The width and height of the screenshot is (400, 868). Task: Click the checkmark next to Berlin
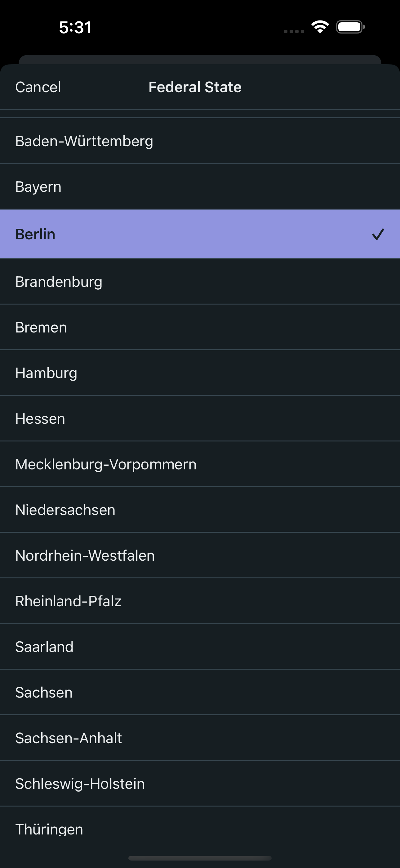coord(378,234)
